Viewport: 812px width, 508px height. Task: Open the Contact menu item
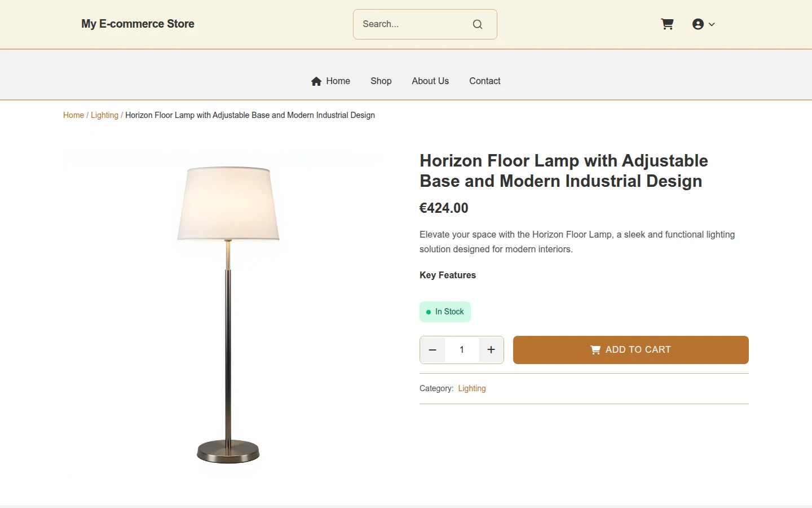pyautogui.click(x=485, y=81)
